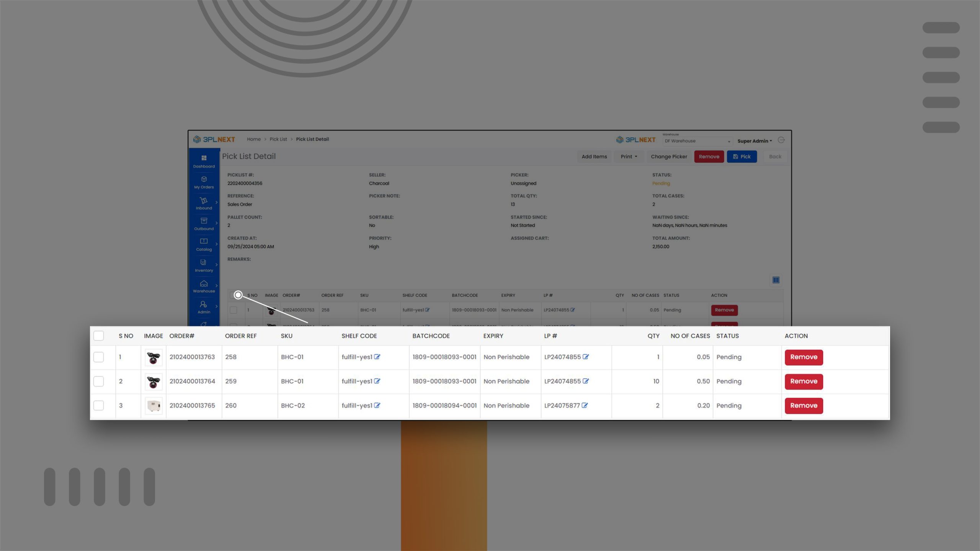The image size is (980, 551).
Task: Click the column chooser grid icon
Action: [x=776, y=280]
